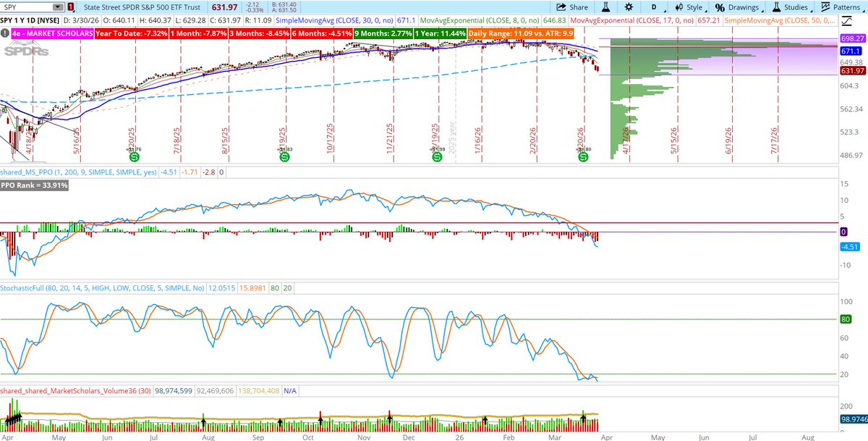
Task: Click the dividend icon near 6/20/25 marker
Action: coord(133,156)
